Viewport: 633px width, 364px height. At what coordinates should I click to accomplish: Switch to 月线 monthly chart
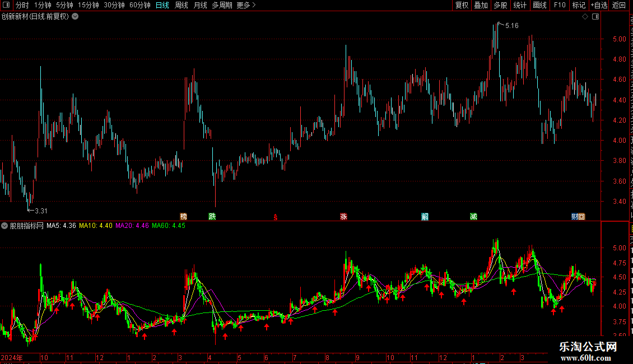(x=200, y=5)
